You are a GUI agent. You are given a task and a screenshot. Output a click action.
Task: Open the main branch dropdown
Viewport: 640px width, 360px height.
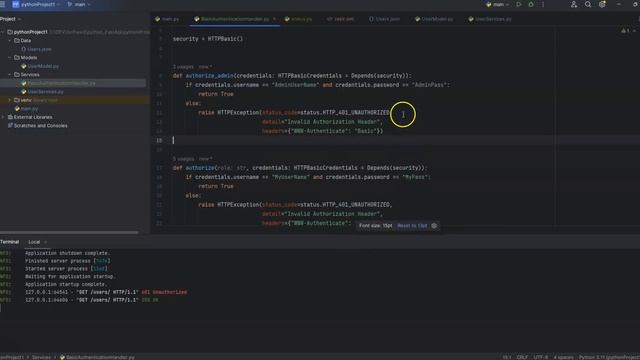(x=79, y=4)
